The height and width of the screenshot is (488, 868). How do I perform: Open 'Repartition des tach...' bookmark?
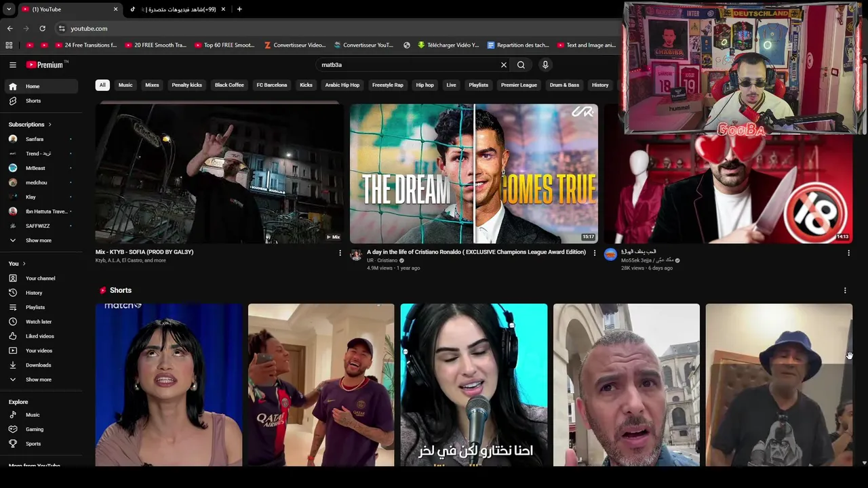click(x=519, y=45)
